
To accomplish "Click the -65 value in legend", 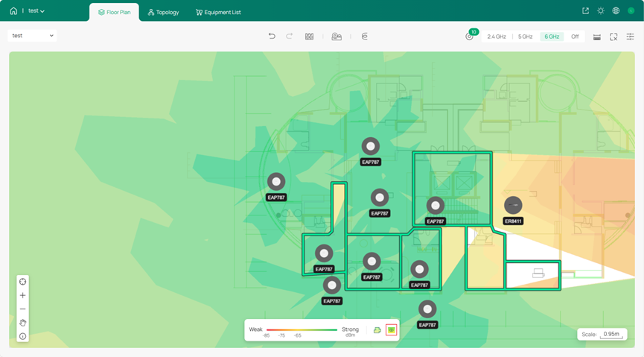I will pyautogui.click(x=297, y=335).
